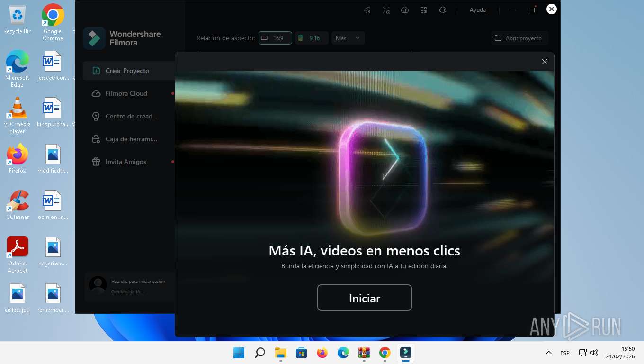Open Edge from taskbar
The height and width of the screenshot is (364, 644).
pyautogui.click(x=343, y=353)
